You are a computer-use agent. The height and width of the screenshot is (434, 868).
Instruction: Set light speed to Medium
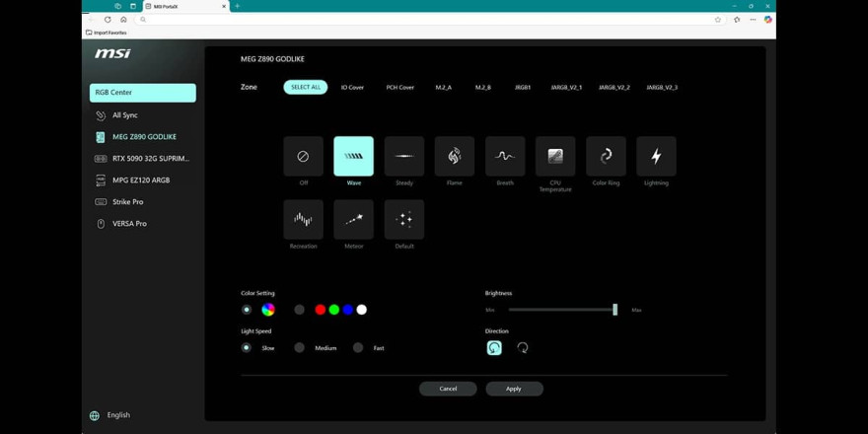300,347
